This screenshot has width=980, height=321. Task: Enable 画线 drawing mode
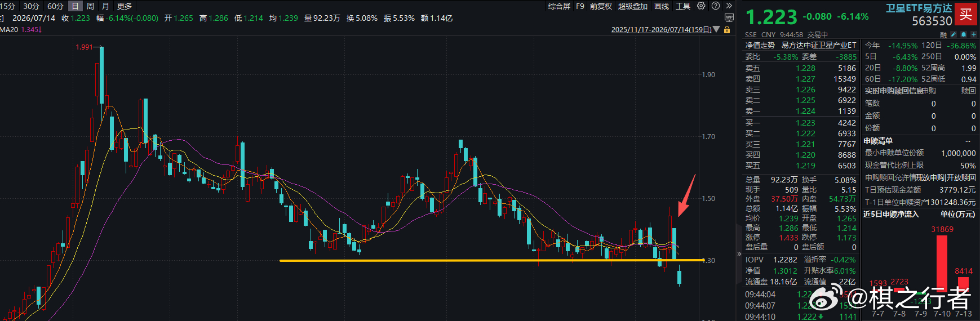tap(662, 6)
